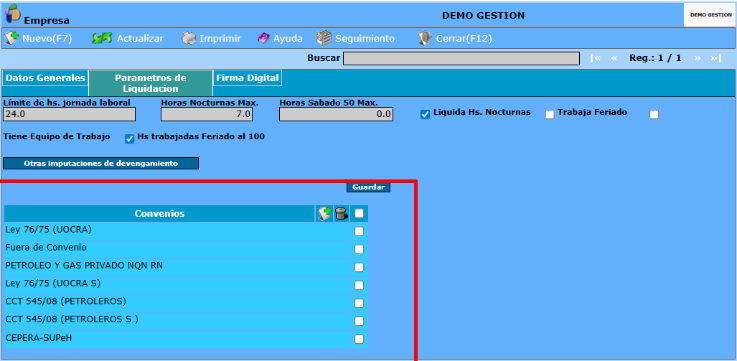
Task: Open the Datos Generales tab
Action: pos(45,78)
